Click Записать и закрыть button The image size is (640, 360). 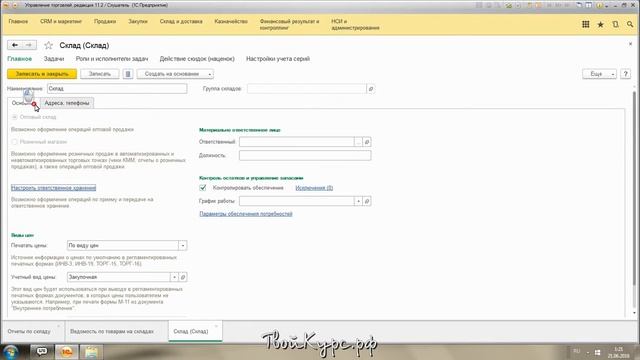point(42,74)
